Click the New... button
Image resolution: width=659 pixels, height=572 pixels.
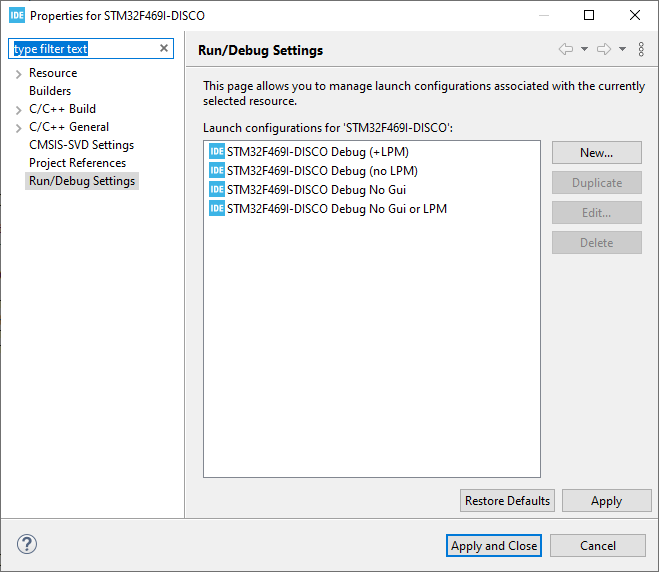click(x=597, y=153)
